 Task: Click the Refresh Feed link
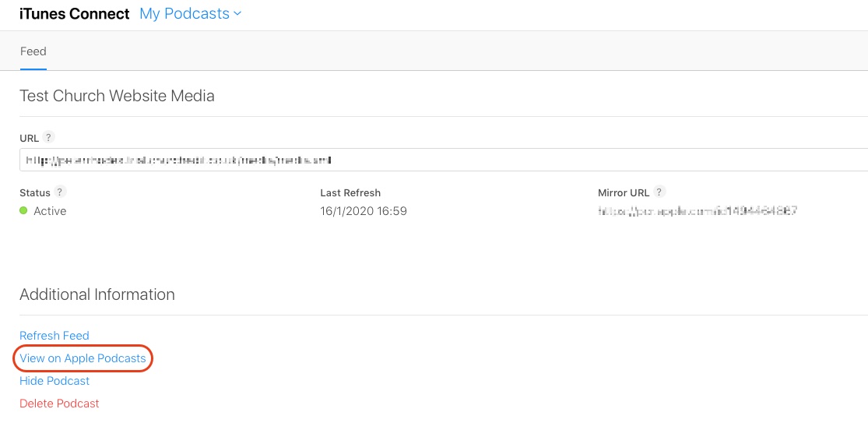pos(54,336)
